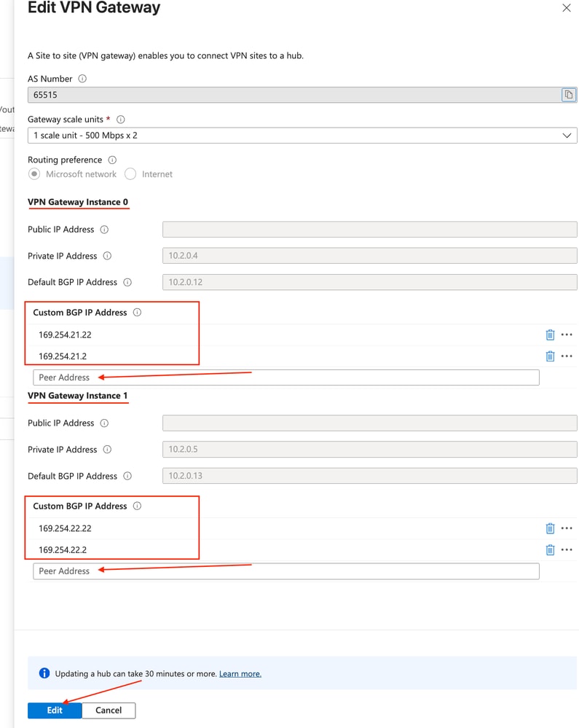Info icon for Instance 1 Public IP Address
579x728 pixels.
click(104, 423)
